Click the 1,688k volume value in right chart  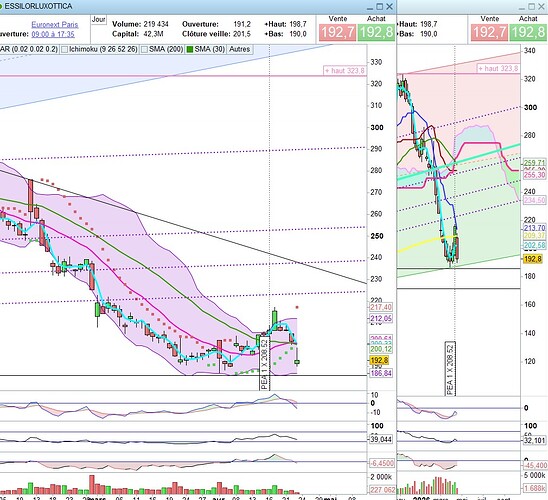[534, 488]
